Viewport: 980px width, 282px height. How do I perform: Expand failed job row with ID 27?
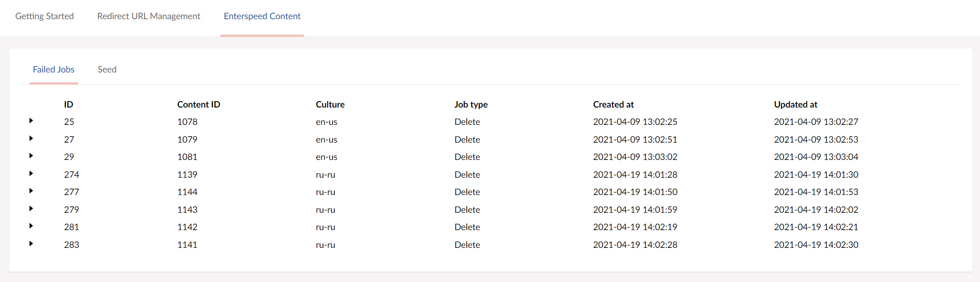pos(31,138)
